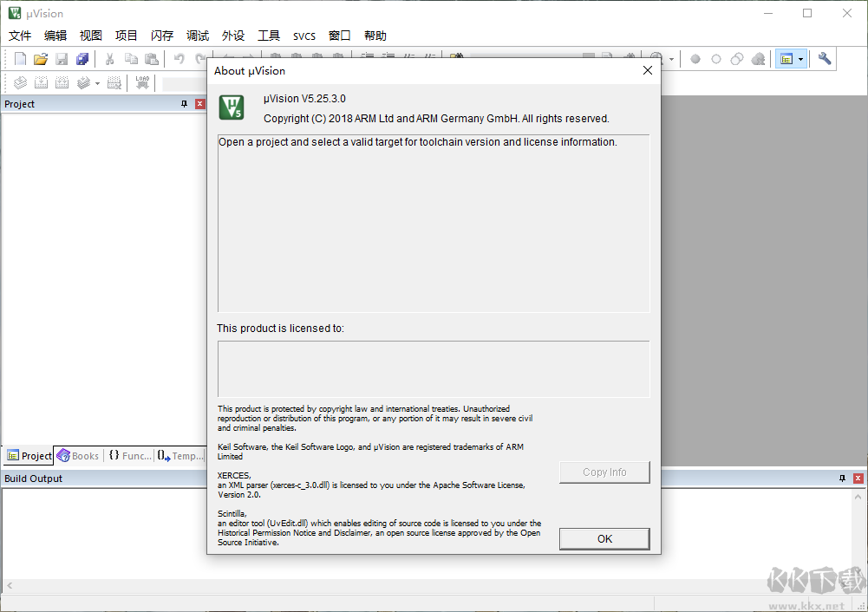This screenshot has height=612, width=868.
Task: Pin the Project panel
Action: 185,104
